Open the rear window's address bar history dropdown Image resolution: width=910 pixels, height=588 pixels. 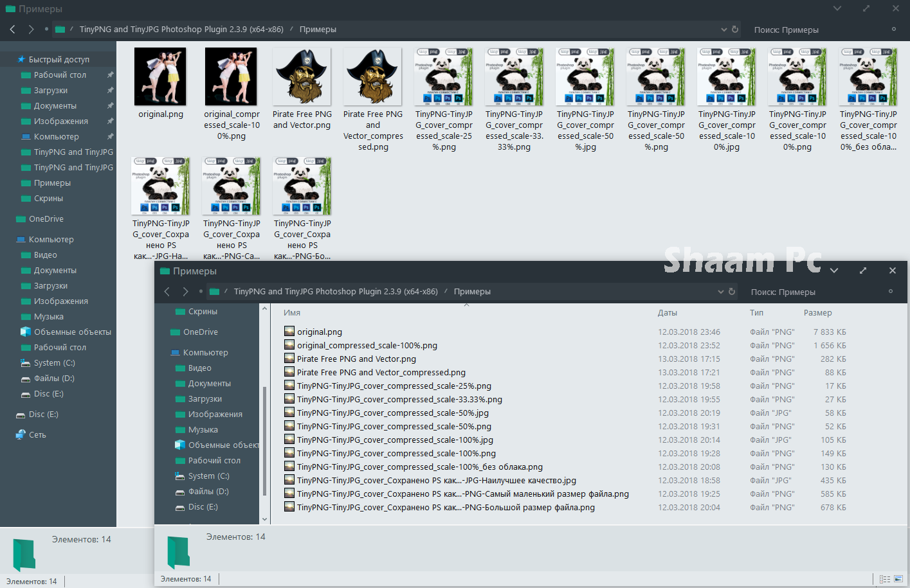724,30
